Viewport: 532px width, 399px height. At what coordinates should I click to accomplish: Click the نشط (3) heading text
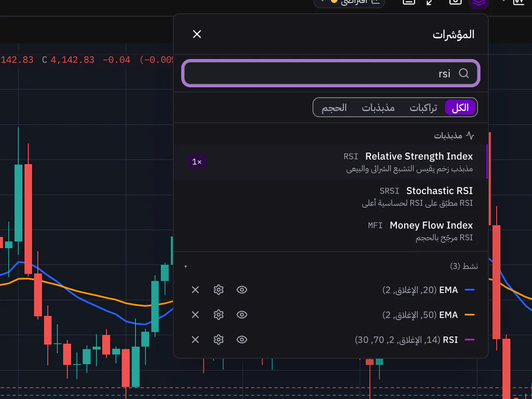[x=464, y=266]
